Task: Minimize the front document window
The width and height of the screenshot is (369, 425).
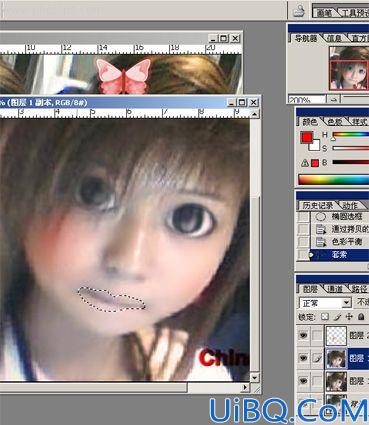Action: click(x=232, y=102)
